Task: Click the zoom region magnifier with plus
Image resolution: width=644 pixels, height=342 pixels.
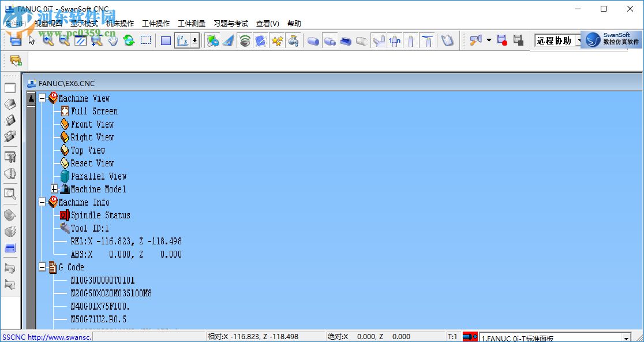Action: click(x=96, y=40)
